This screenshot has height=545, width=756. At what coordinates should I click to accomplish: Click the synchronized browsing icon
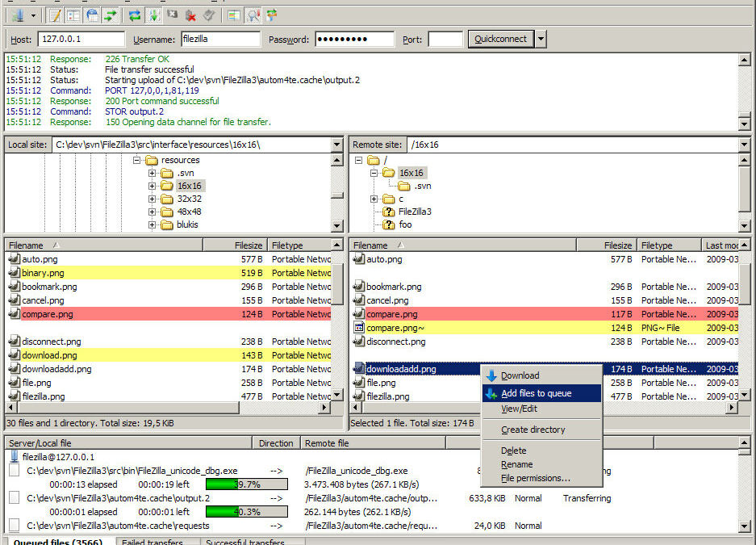click(271, 15)
